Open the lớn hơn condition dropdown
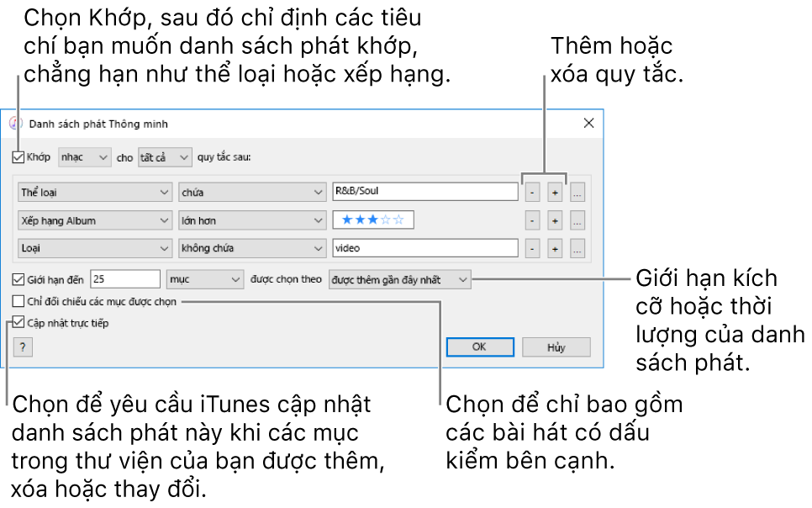The image size is (812, 508). [252, 220]
